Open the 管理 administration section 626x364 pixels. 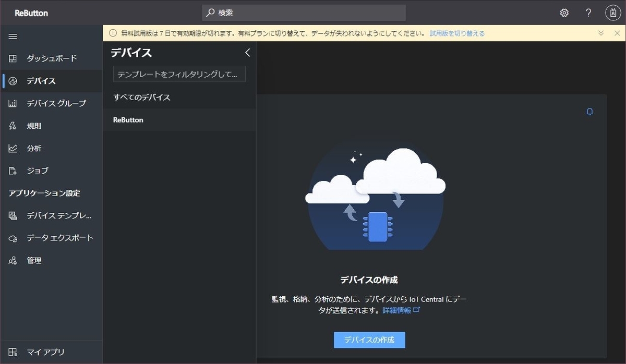(34, 260)
